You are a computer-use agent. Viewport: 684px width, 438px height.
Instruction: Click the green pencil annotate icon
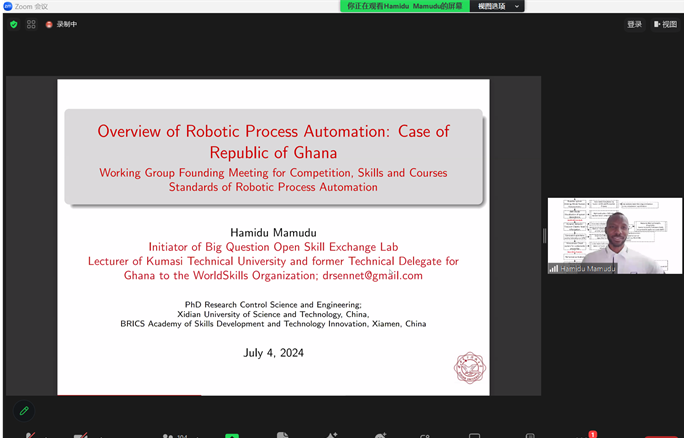[x=24, y=410]
